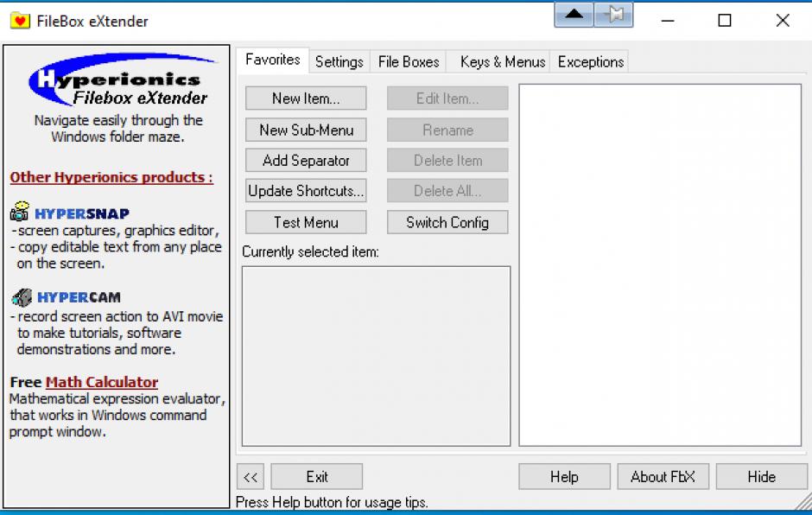Switch to the Settings tab

click(339, 62)
